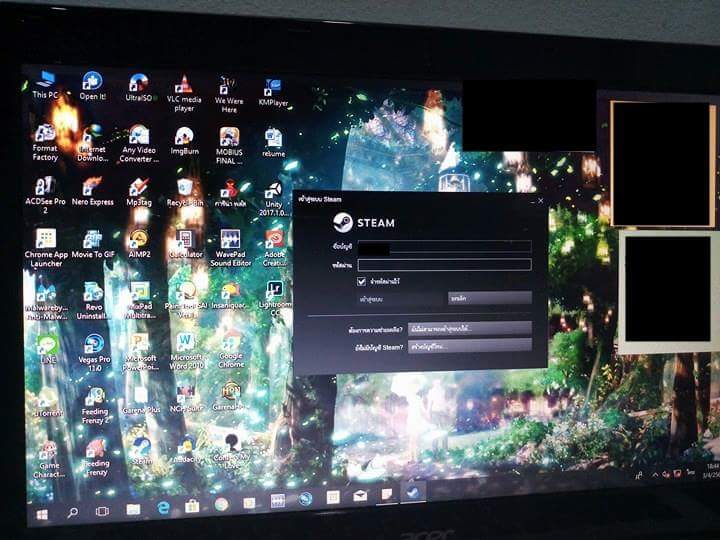Launch the Microsoft PowerPoint shortcut
720x540 pixels.
(140, 352)
